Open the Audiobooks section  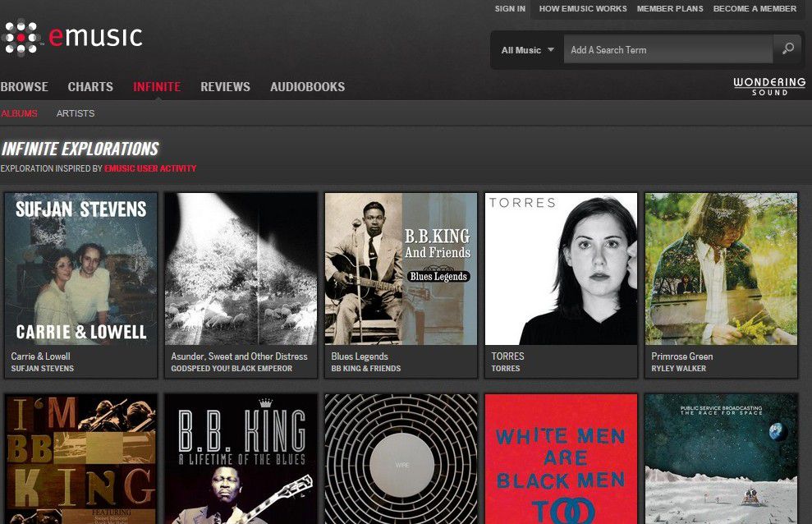tap(308, 86)
